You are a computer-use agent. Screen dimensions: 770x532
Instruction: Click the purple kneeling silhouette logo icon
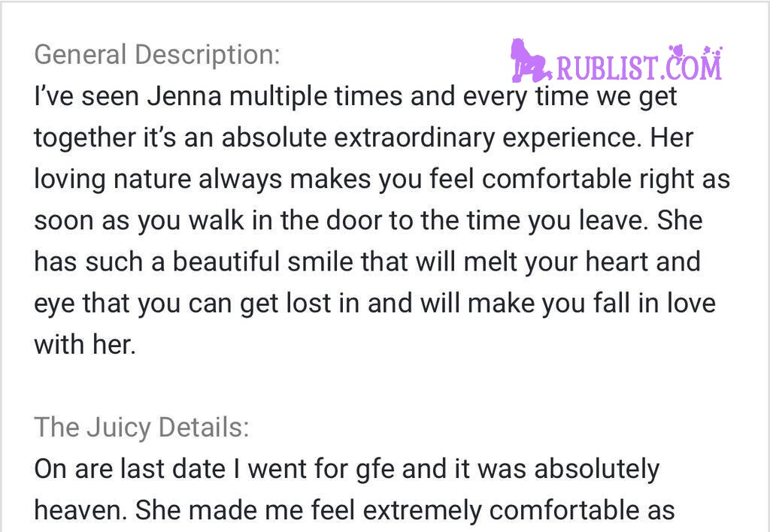[531, 61]
